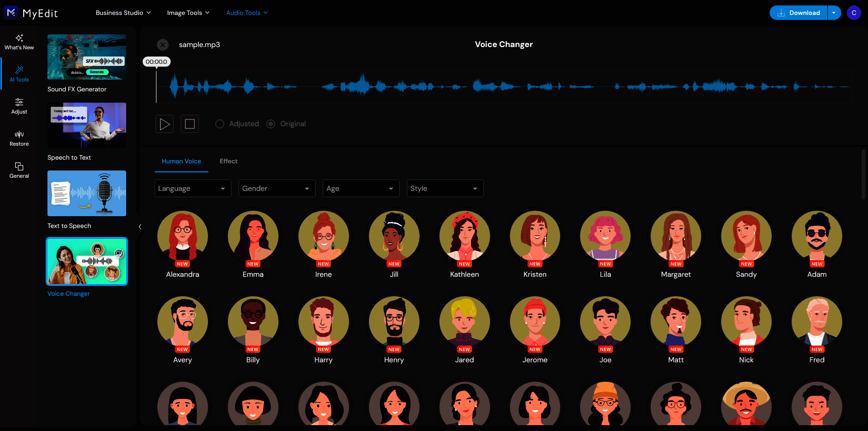The image size is (868, 431).
Task: Click the Voice Changer label link
Action: click(x=69, y=294)
